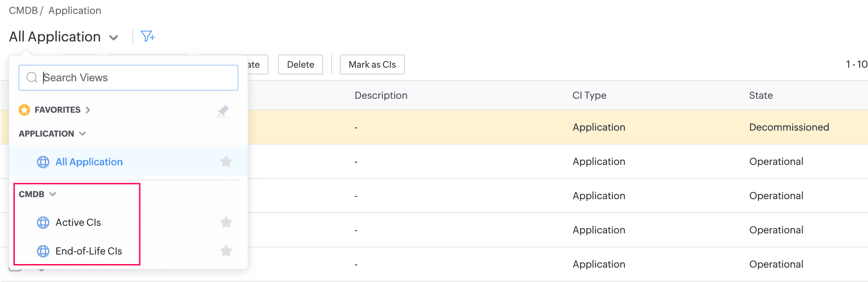The height and width of the screenshot is (282, 868).
Task: Click globe icon beside All Application view
Action: pyautogui.click(x=43, y=162)
